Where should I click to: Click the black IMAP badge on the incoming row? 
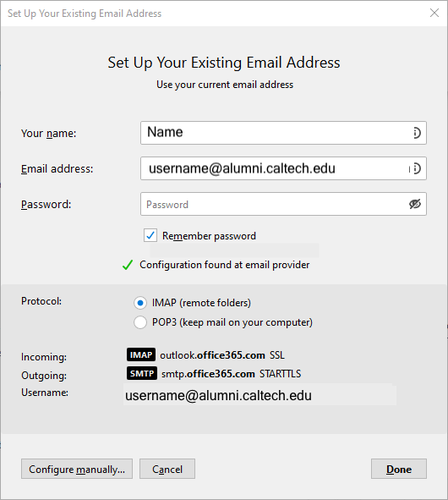(141, 355)
